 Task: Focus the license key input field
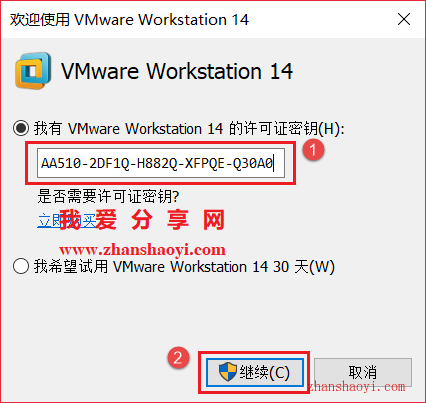point(161,163)
